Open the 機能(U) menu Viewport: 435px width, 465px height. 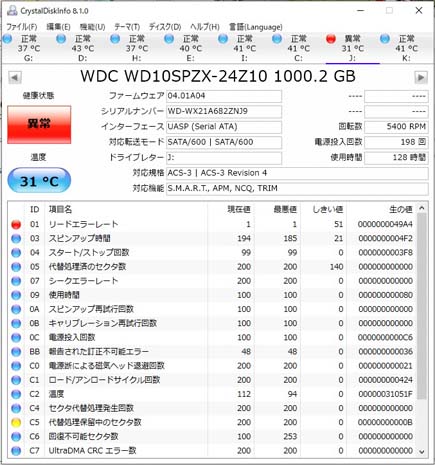click(92, 27)
